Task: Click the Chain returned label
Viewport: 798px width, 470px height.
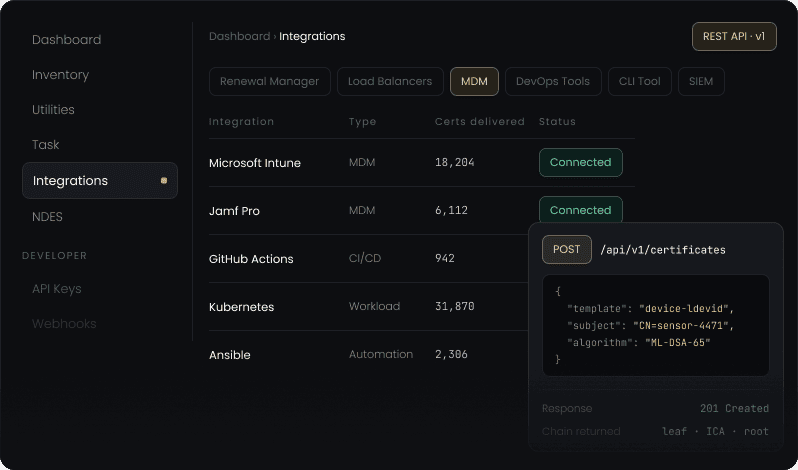Action: 581,431
